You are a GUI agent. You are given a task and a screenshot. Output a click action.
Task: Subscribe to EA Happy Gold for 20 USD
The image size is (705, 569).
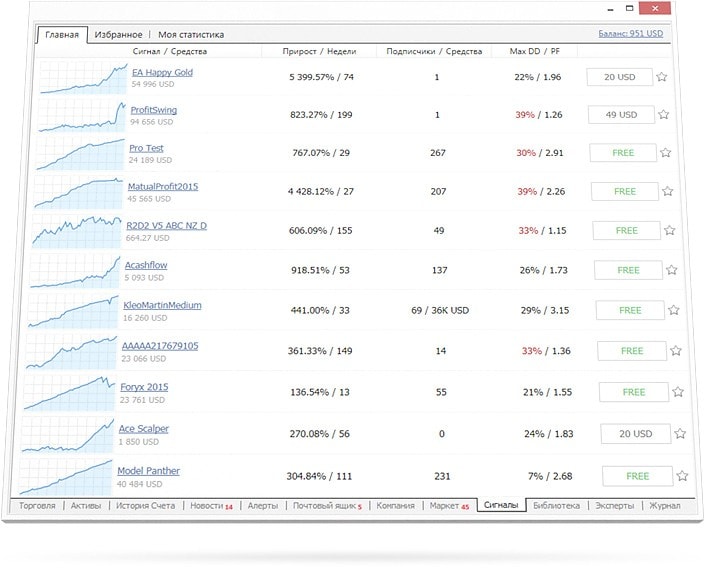click(x=619, y=77)
